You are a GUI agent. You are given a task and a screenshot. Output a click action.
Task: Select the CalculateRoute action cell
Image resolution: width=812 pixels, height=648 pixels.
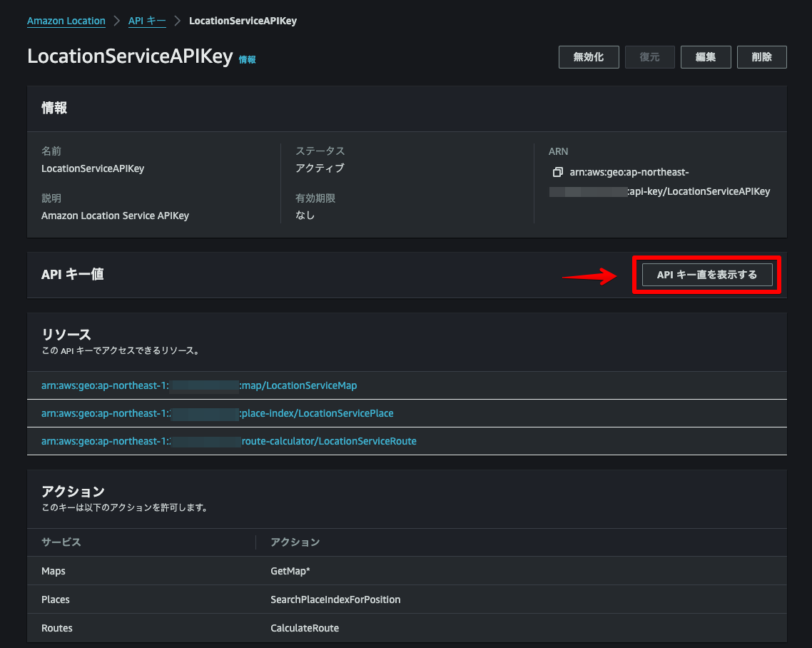pos(305,628)
